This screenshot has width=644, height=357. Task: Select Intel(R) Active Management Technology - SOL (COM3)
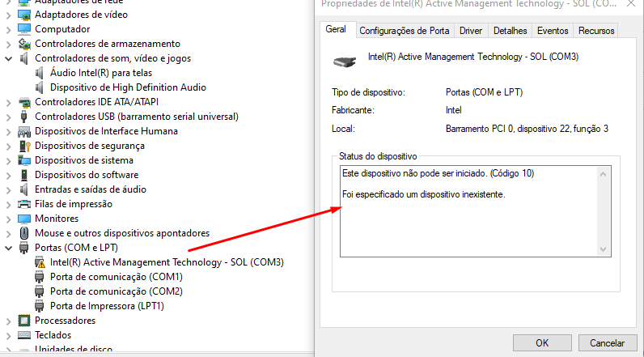click(x=167, y=262)
